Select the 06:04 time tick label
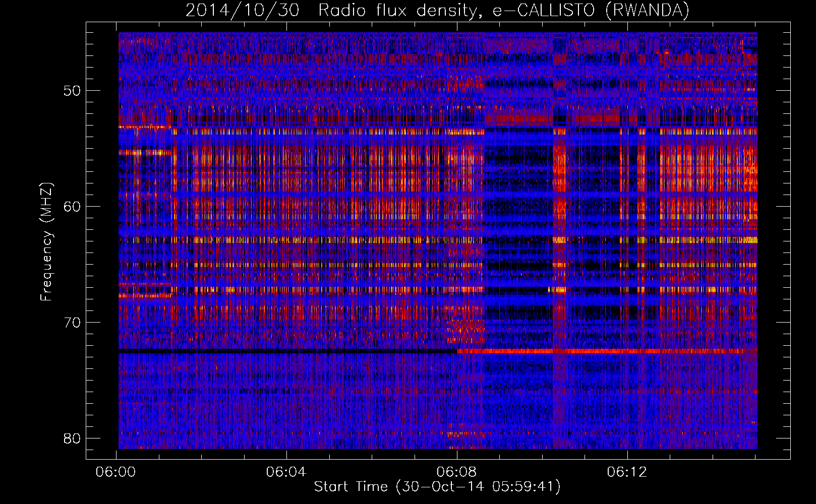This screenshot has width=816, height=504. click(286, 472)
